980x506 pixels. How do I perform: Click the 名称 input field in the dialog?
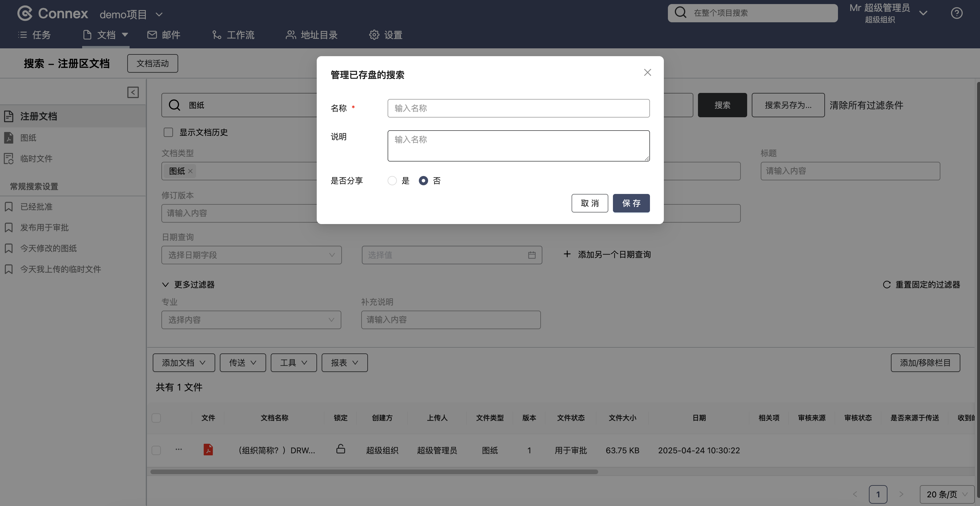tap(518, 108)
